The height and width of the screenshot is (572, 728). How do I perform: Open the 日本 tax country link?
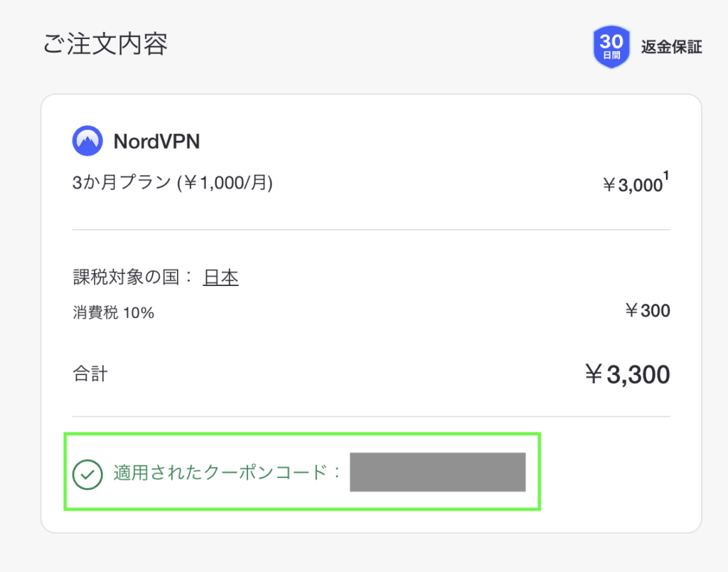pyautogui.click(x=220, y=277)
